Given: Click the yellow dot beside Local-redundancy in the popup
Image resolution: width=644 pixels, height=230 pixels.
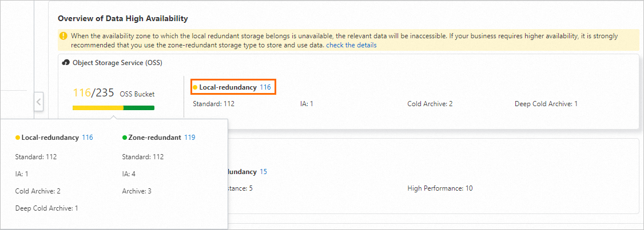Looking at the screenshot, I should [18, 138].
